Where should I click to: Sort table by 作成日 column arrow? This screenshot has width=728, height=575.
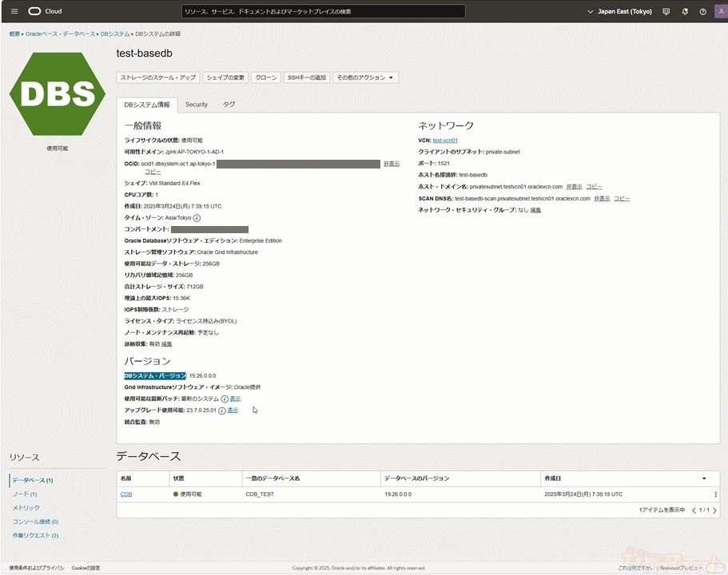(704, 478)
